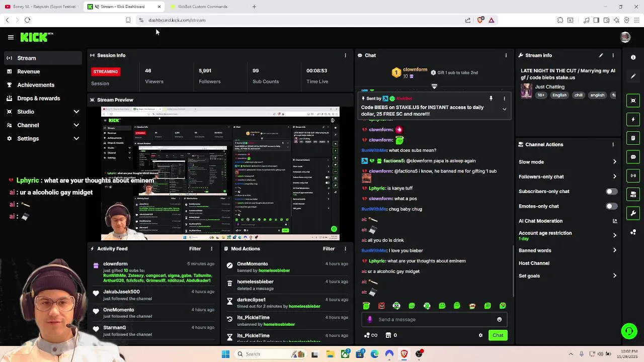This screenshot has width=644, height=362.
Task: Open the profile avatar menu
Action: coord(625,37)
